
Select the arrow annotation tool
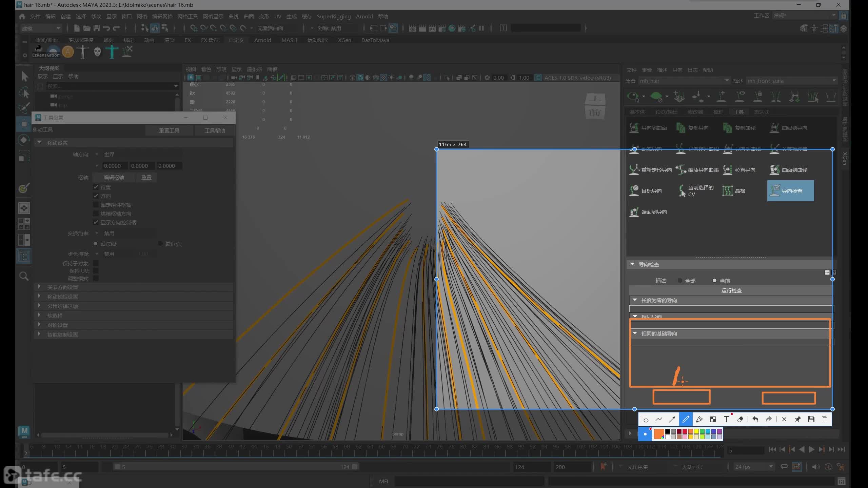[672, 420]
